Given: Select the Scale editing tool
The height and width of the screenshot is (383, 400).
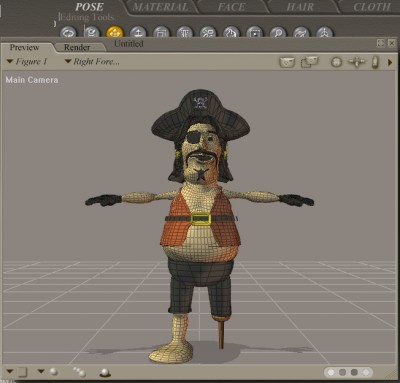Looking at the screenshot, I should click(161, 33).
